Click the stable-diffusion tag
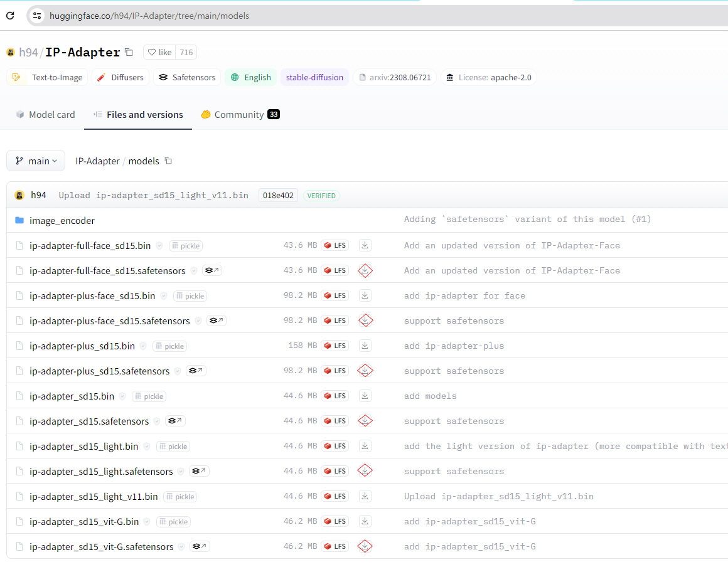Screen dimensions: 728x572 click(x=314, y=78)
